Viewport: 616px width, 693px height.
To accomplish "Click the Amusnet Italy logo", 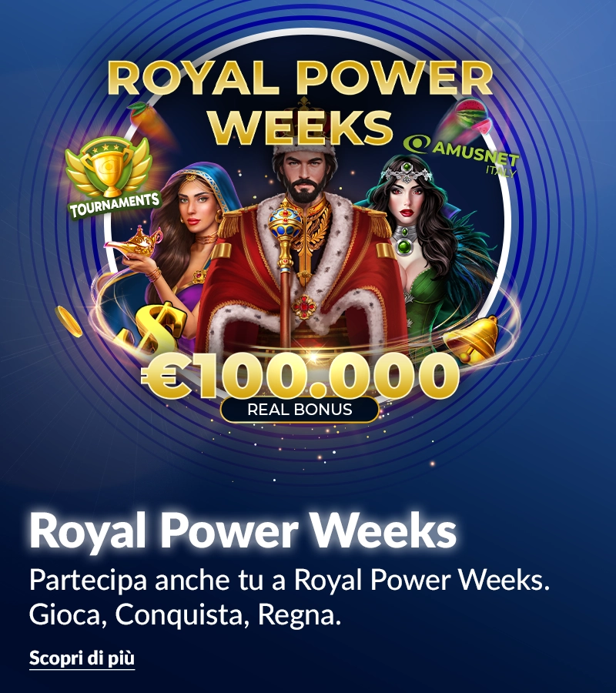I will click(462, 153).
